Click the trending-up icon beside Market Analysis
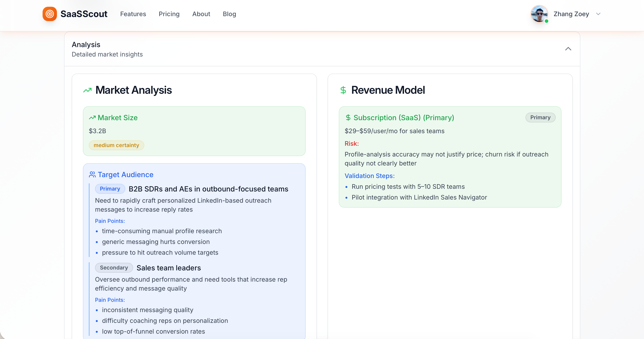Screen dimensions: 644x339 [87, 90]
